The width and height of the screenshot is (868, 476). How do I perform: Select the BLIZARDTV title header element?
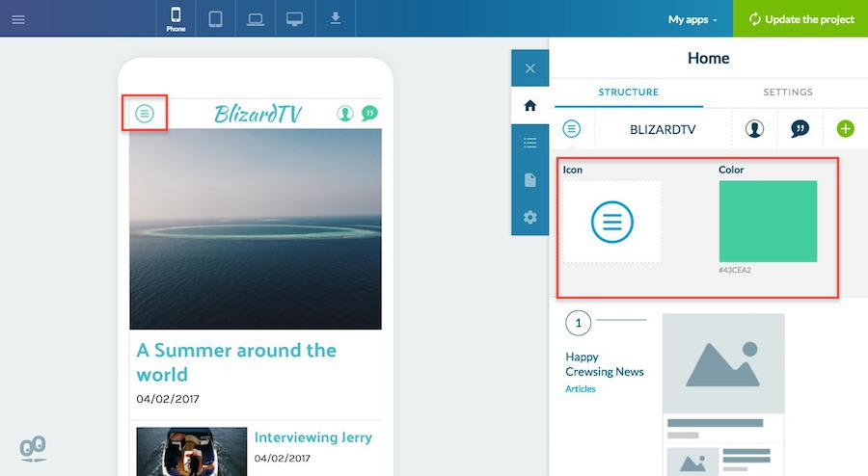tap(663, 129)
